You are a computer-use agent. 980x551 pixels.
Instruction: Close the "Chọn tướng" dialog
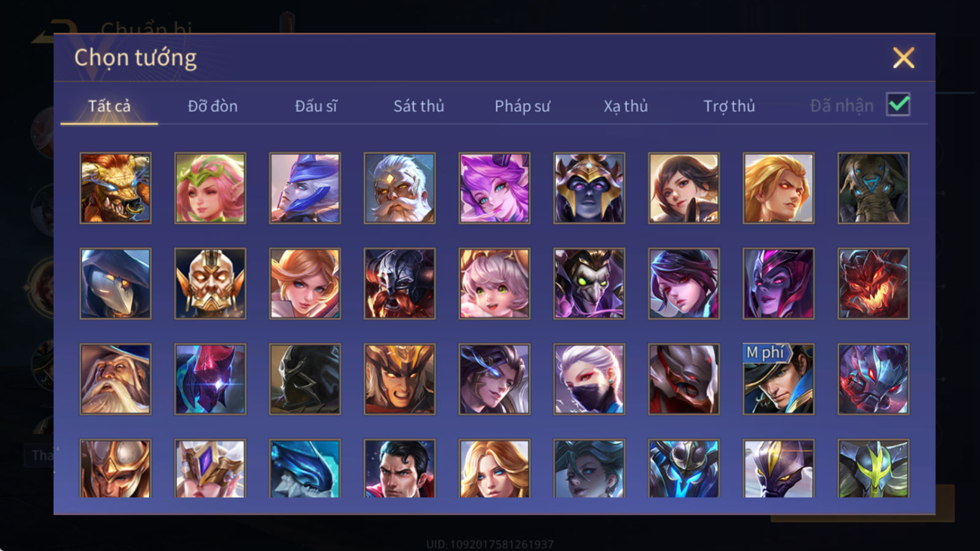pyautogui.click(x=903, y=58)
